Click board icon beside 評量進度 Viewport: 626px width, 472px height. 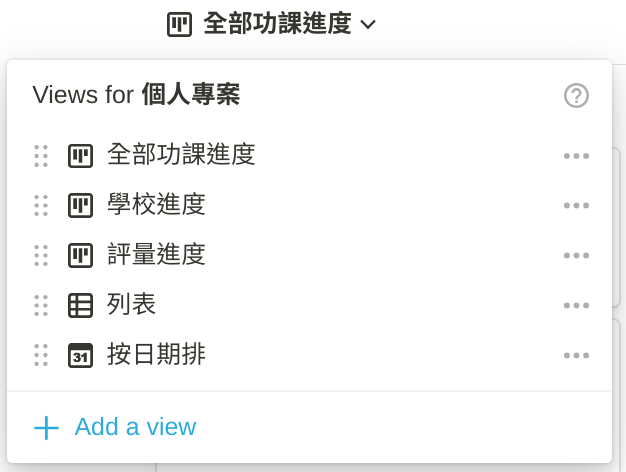(x=80, y=255)
